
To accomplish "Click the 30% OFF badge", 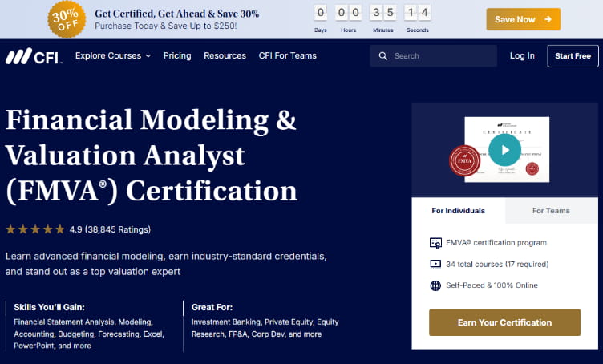I will 67,19.
